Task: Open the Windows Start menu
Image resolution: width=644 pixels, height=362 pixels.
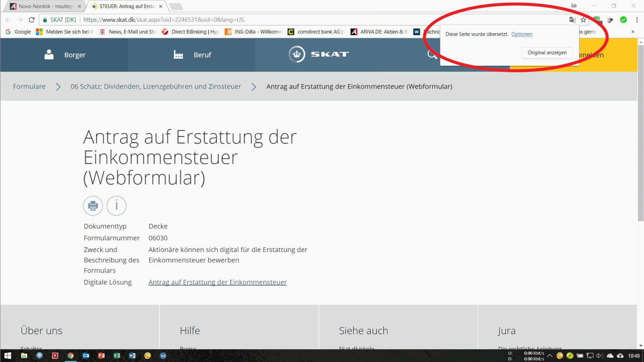Action: click(8, 356)
